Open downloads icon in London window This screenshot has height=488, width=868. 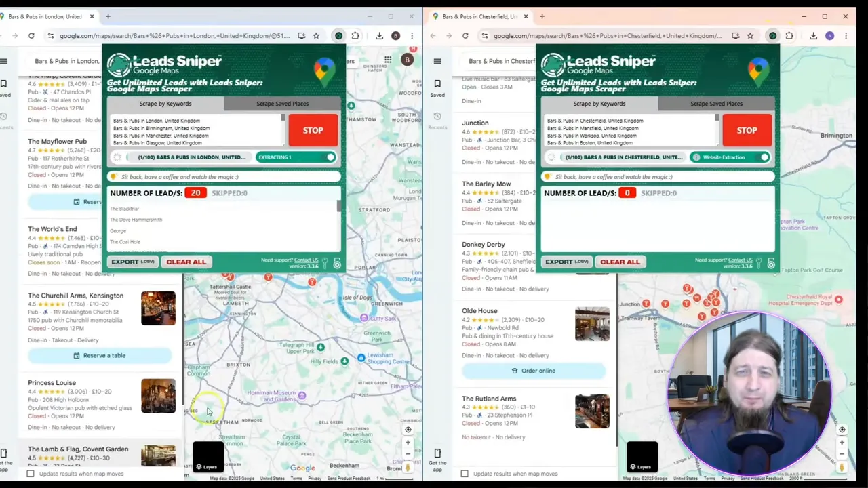click(379, 35)
